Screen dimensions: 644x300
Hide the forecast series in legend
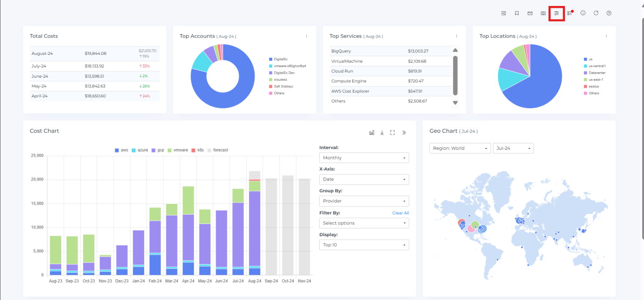tap(218, 150)
